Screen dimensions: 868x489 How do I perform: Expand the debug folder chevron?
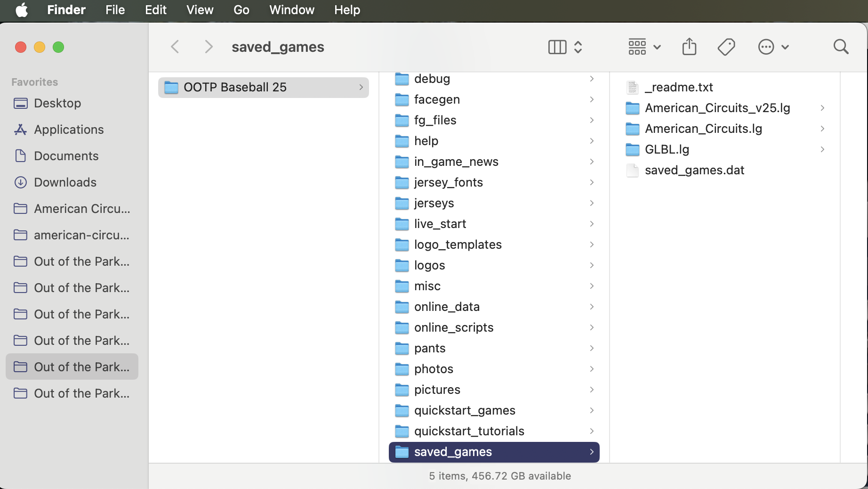(x=592, y=79)
